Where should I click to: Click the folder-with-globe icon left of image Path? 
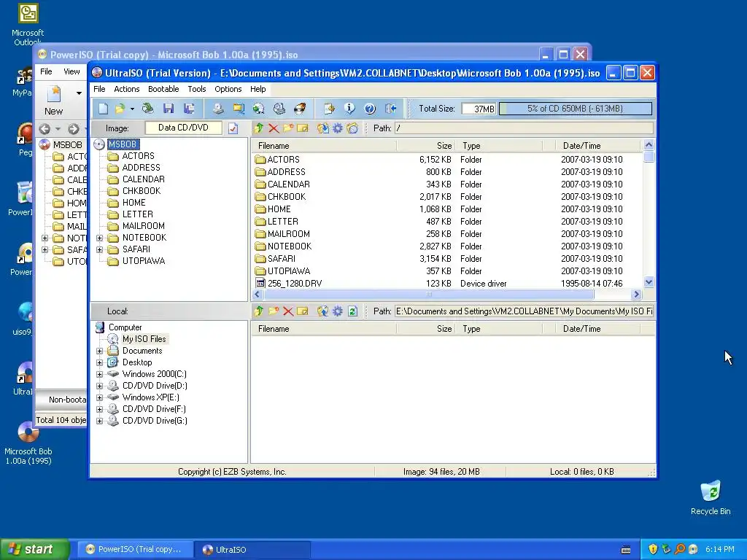pyautogui.click(x=352, y=128)
